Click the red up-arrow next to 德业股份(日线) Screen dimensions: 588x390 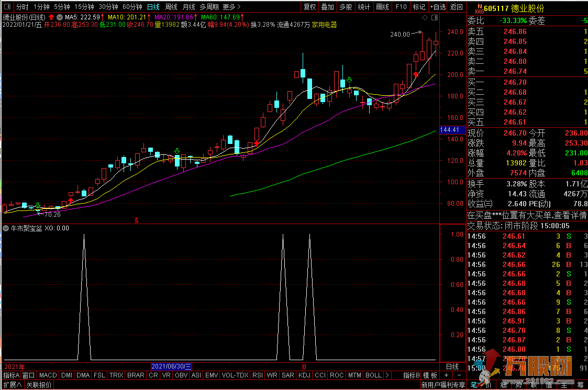(51, 17)
